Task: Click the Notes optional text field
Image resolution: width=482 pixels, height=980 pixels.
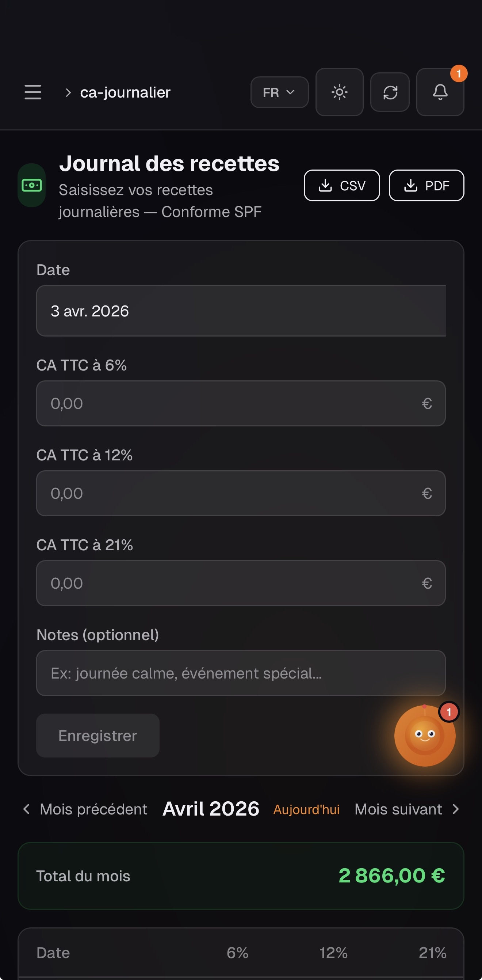Action: tap(241, 673)
